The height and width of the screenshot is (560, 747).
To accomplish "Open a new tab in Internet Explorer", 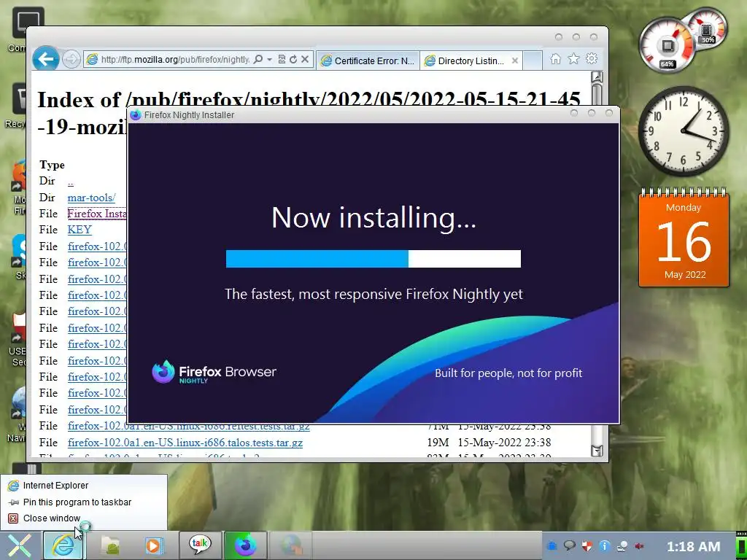I will pyautogui.click(x=532, y=61).
